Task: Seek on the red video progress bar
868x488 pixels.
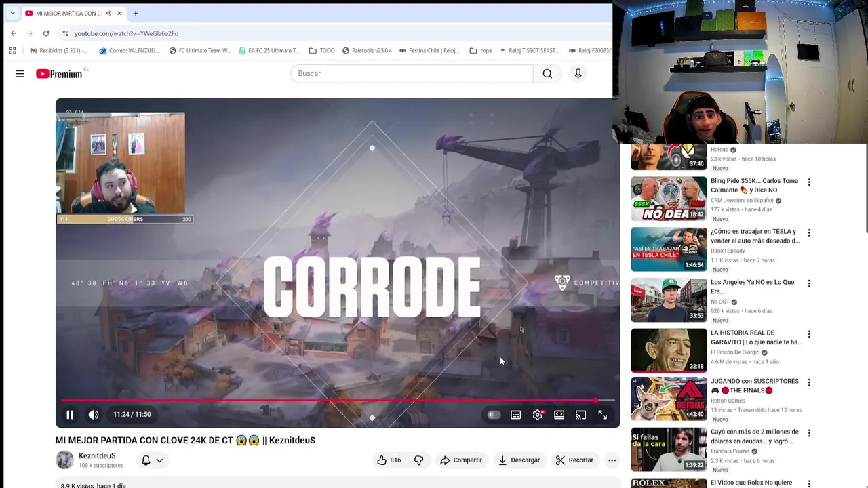Action: (x=338, y=401)
